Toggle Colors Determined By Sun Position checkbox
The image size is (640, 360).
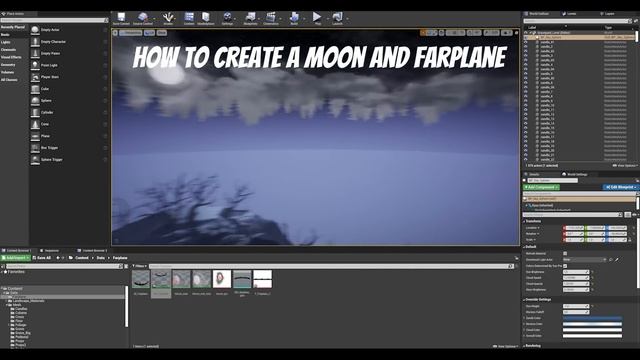565,266
